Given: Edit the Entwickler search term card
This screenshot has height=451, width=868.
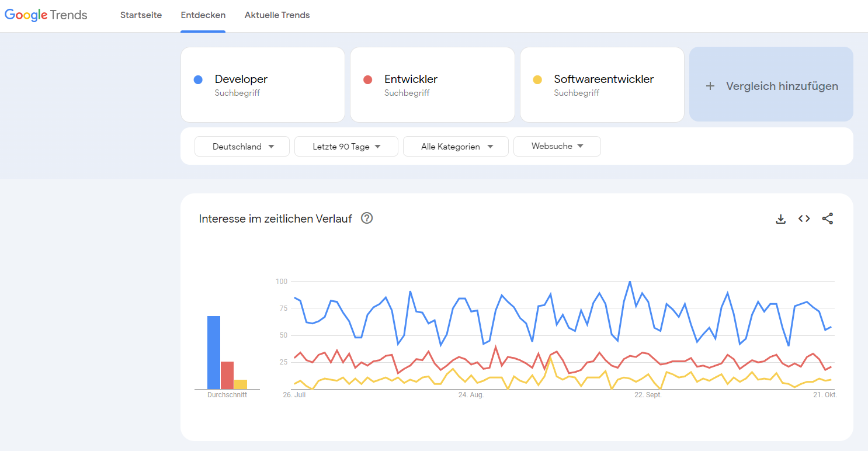Looking at the screenshot, I should 411,79.
